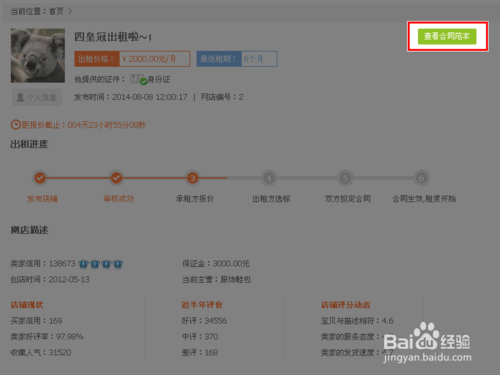Click the title 四皇冠出租啦~!

point(113,37)
